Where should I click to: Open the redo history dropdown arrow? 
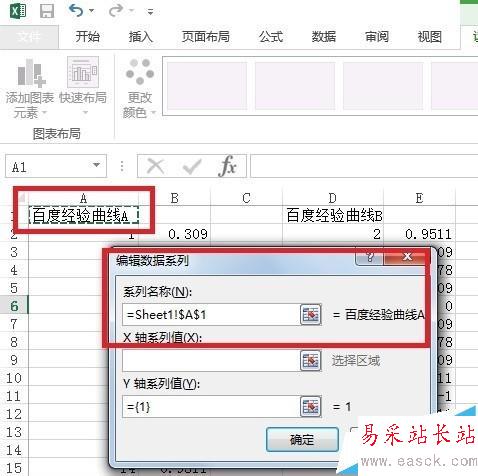point(131,11)
